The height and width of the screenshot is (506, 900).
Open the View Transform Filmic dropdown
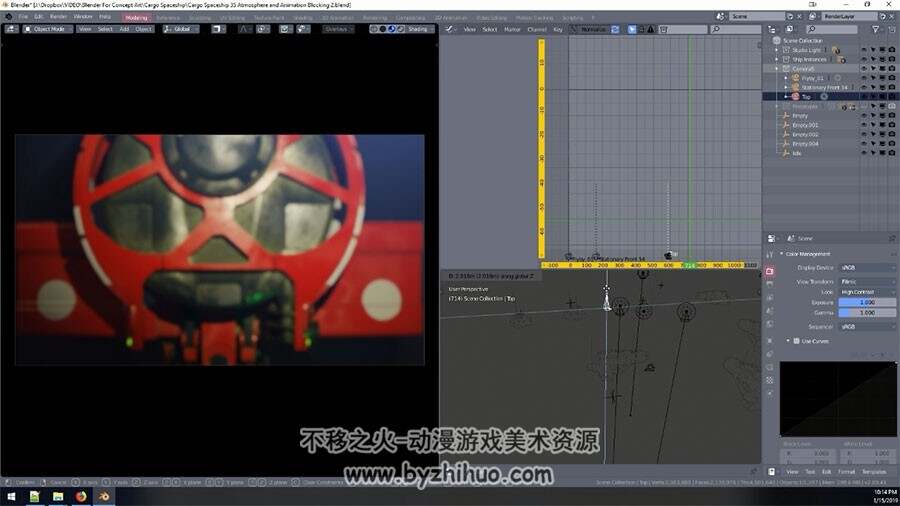pos(867,282)
